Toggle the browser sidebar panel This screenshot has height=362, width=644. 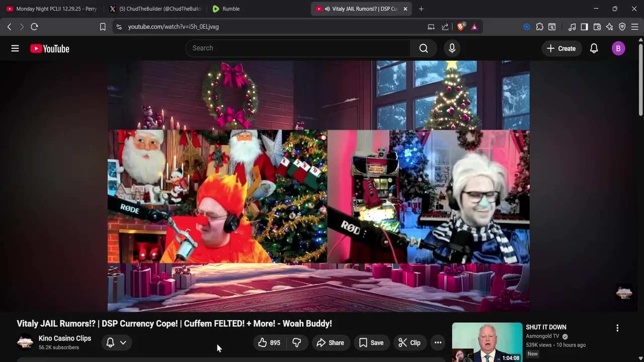[x=584, y=27]
